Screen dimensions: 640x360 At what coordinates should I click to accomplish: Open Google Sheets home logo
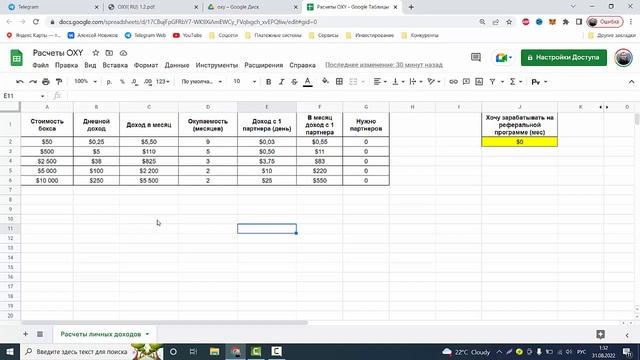click(x=16, y=58)
